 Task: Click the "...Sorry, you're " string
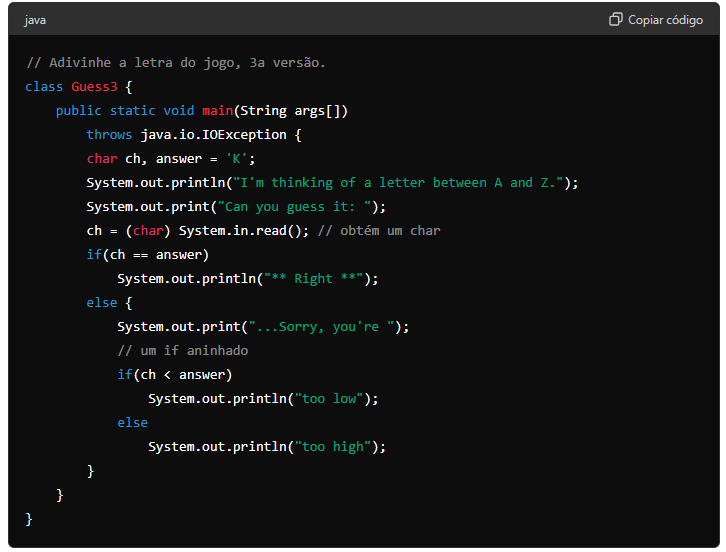click(x=324, y=327)
